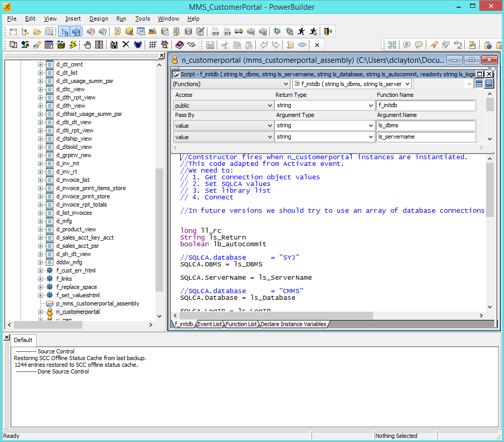Expand the d_invoice_list tree node
The width and height of the screenshot is (504, 442).
tap(40, 180)
